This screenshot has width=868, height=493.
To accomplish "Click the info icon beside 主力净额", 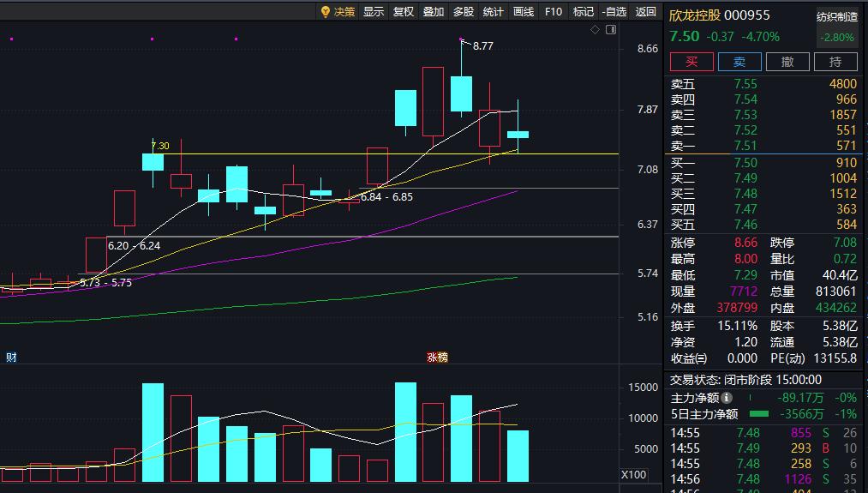I will (x=727, y=397).
